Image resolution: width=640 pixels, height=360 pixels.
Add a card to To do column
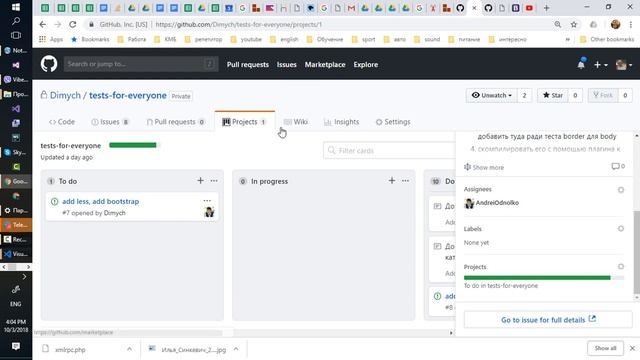coord(200,180)
